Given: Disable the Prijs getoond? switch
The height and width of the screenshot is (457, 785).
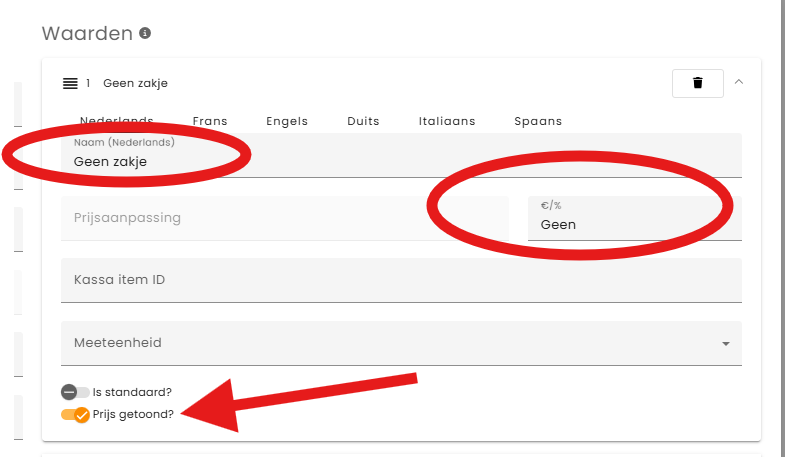Looking at the screenshot, I should 75,414.
